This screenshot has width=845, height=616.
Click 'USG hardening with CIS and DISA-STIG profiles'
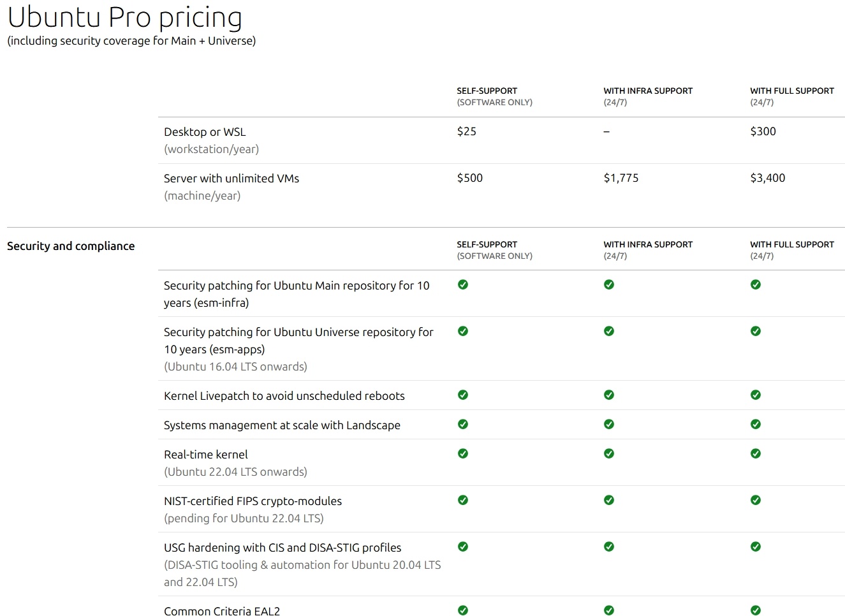pyautogui.click(x=283, y=548)
